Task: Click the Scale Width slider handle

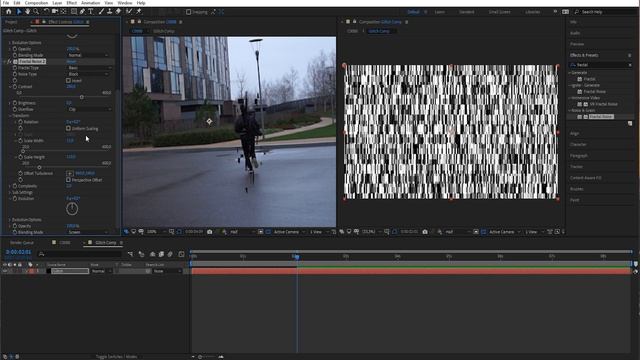Action: coord(23,151)
